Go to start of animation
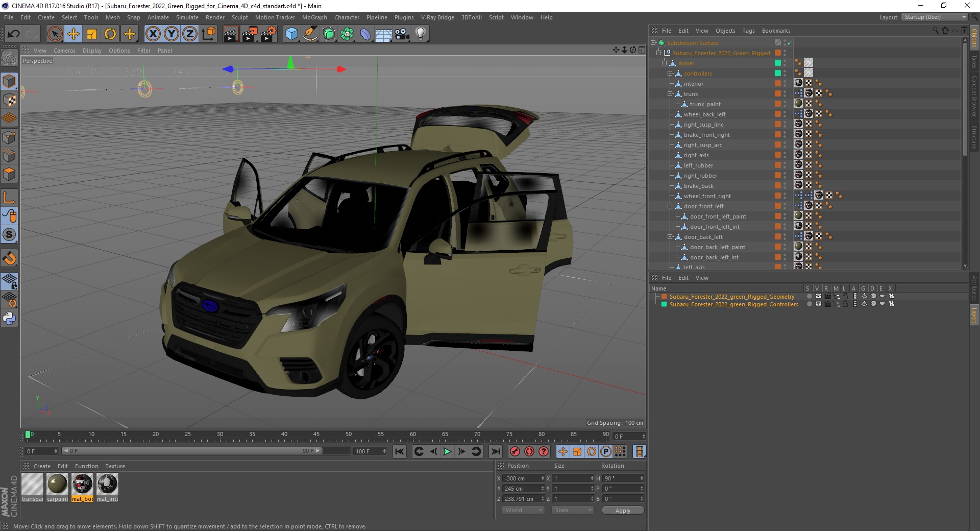The image size is (980, 531). pos(400,451)
